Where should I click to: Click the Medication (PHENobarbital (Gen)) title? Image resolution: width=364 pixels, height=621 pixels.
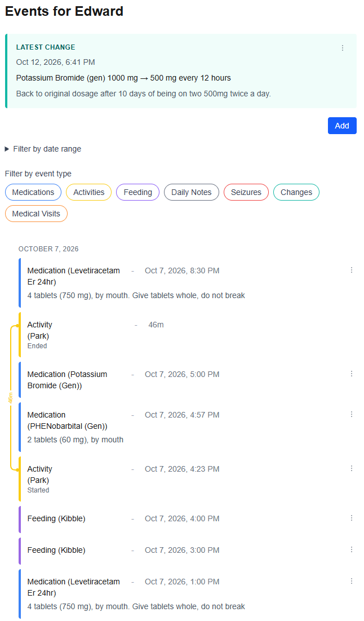point(67,420)
